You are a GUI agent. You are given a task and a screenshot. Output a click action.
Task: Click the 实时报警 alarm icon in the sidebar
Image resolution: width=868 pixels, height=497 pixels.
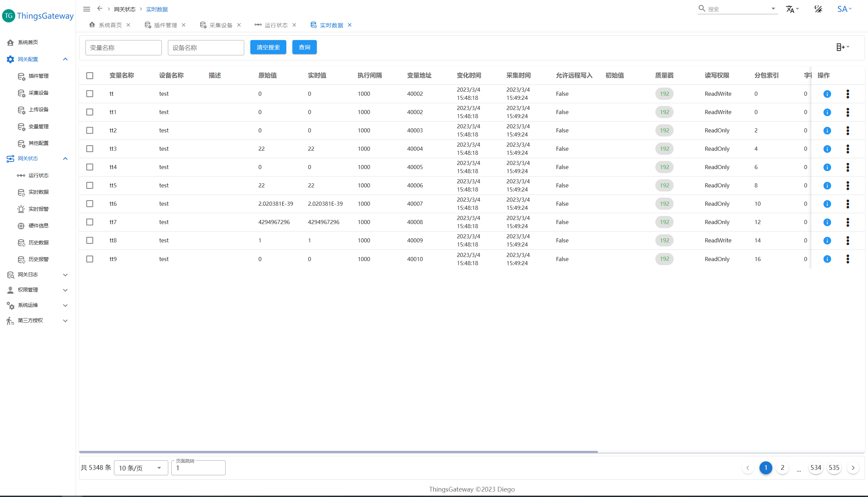coord(21,209)
